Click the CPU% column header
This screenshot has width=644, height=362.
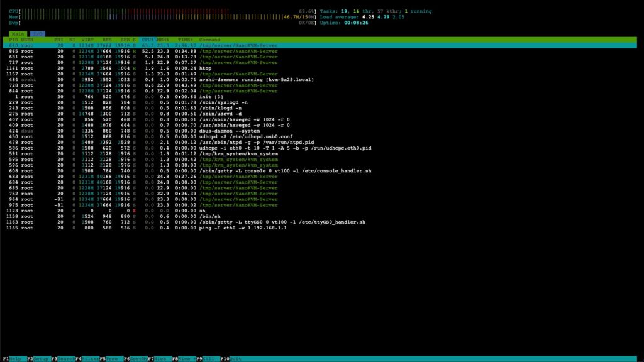coord(147,40)
